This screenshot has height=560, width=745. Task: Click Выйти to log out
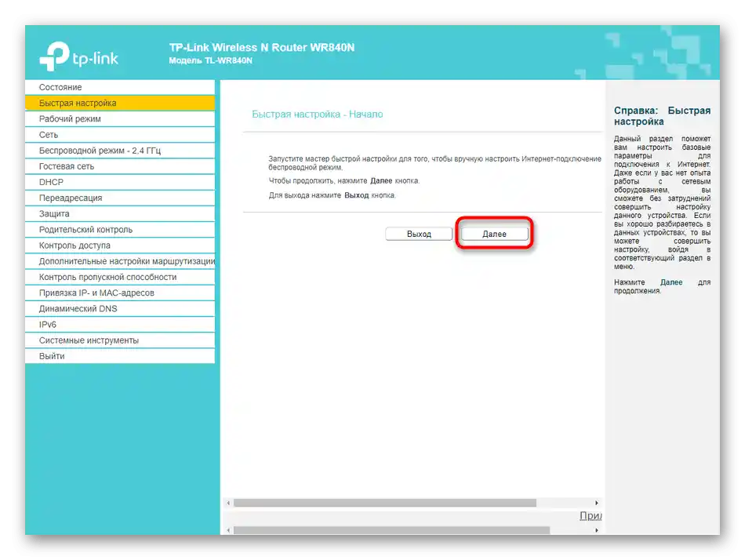click(120, 356)
